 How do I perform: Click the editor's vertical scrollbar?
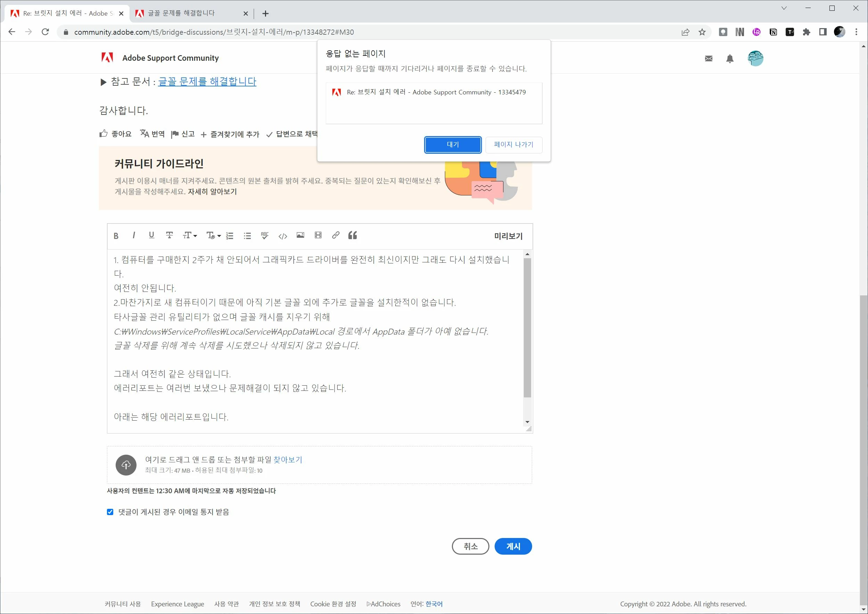pyautogui.click(x=527, y=327)
